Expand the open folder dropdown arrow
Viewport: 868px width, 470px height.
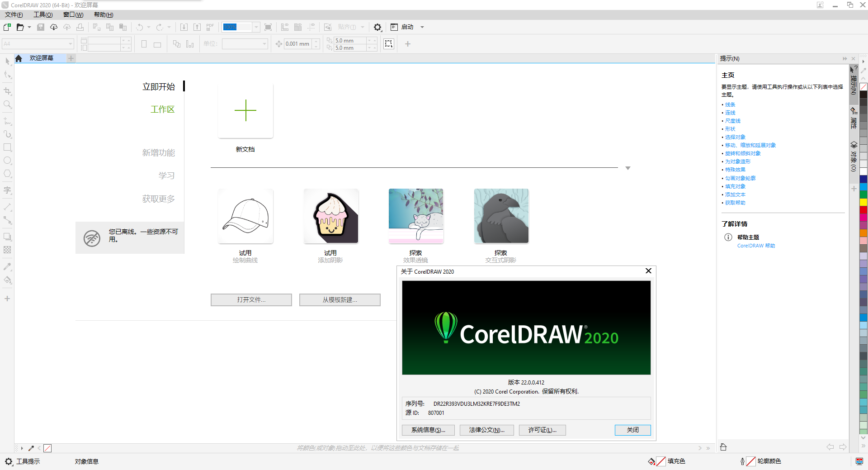29,27
